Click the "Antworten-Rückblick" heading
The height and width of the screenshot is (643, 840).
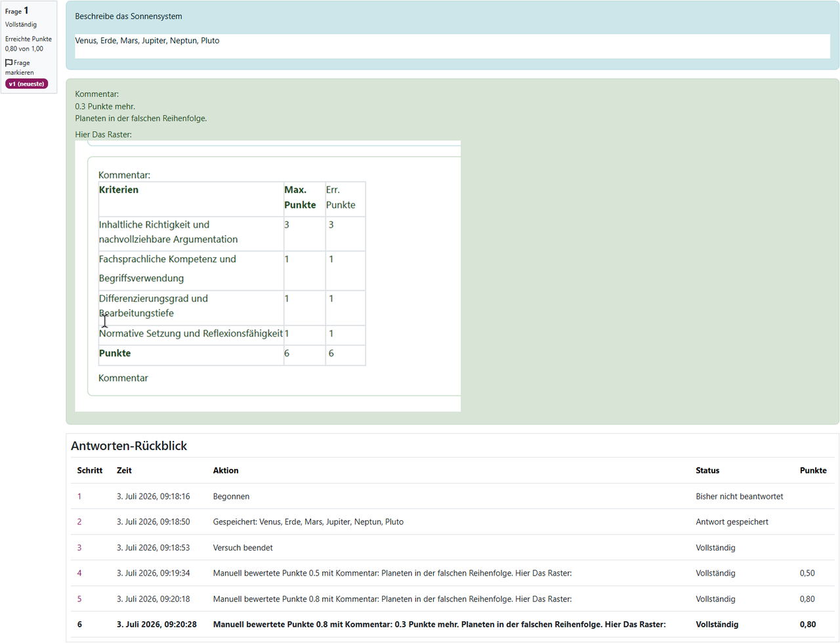[129, 446]
